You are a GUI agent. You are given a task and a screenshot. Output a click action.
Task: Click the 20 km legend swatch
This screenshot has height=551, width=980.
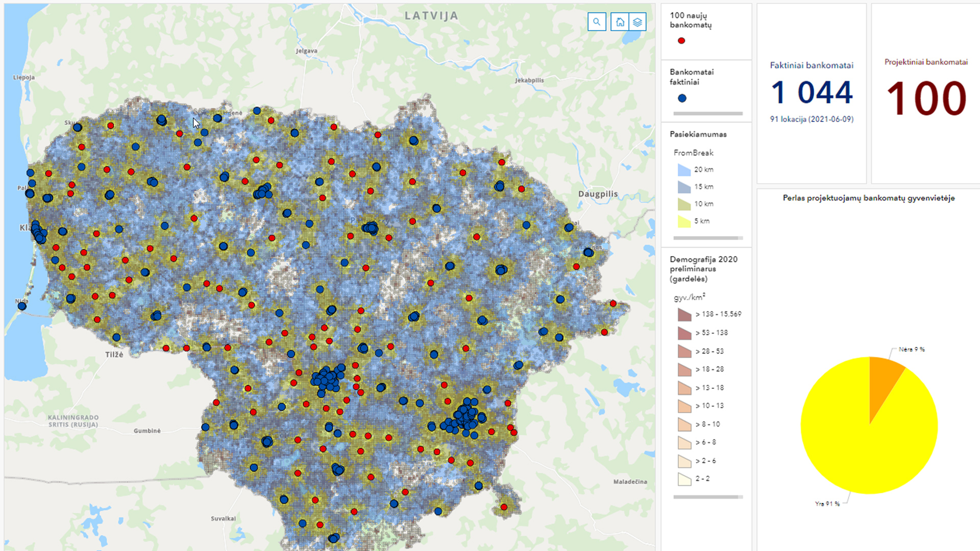pos(684,170)
